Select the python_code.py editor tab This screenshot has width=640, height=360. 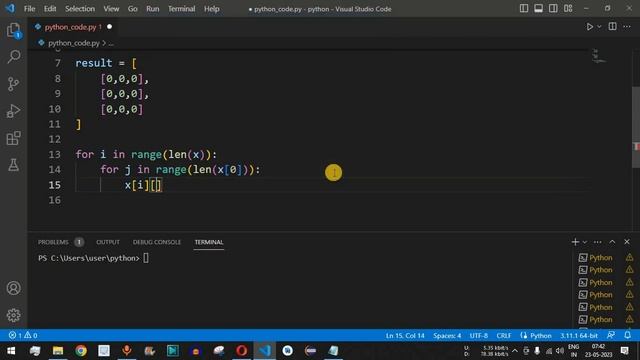[73, 27]
